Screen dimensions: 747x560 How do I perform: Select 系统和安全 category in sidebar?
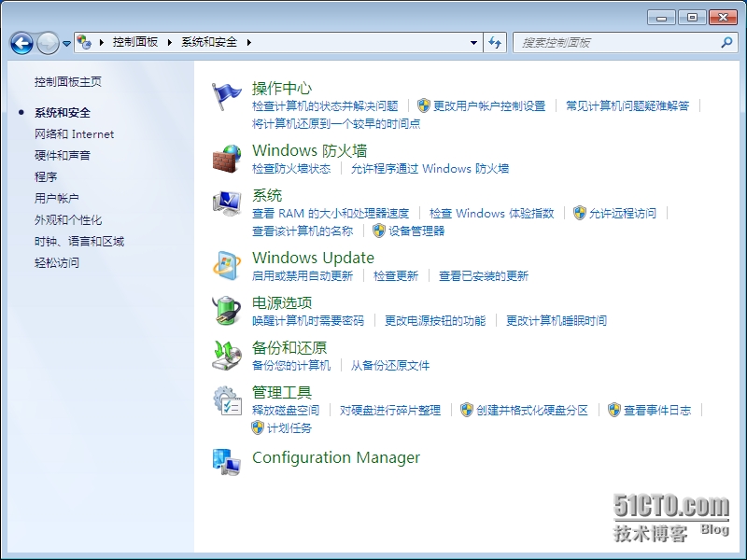point(63,113)
